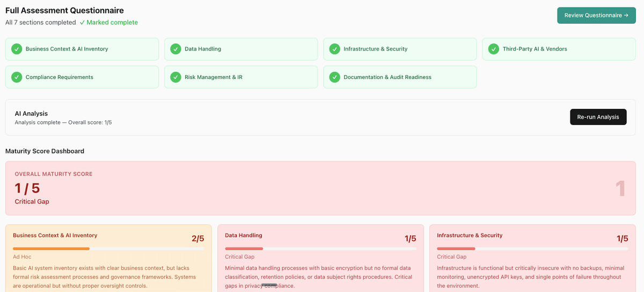
Task: Open the Compliance Requirements section chip
Action: [82, 77]
